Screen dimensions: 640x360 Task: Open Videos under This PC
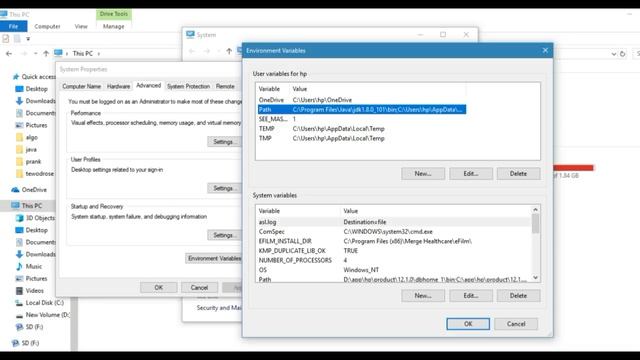click(30, 291)
